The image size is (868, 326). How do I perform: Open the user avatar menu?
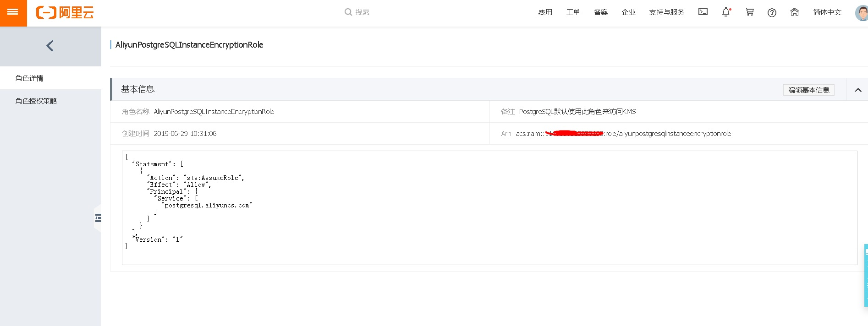pyautogui.click(x=861, y=13)
